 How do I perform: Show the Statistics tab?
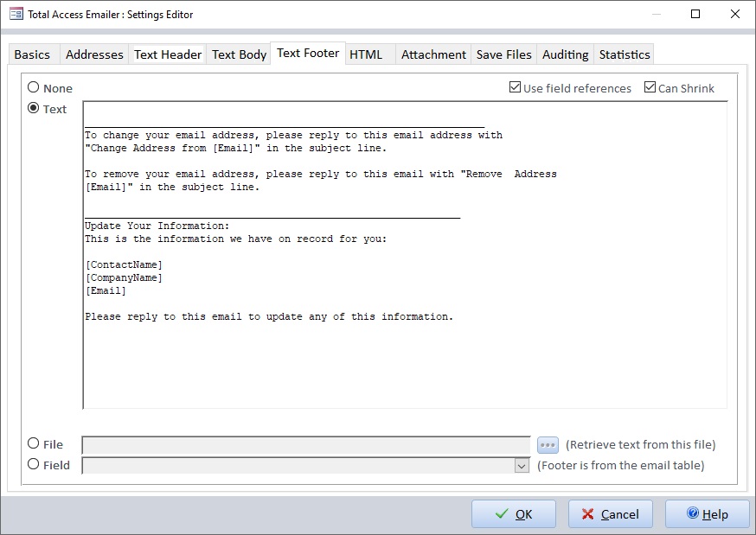coord(625,54)
